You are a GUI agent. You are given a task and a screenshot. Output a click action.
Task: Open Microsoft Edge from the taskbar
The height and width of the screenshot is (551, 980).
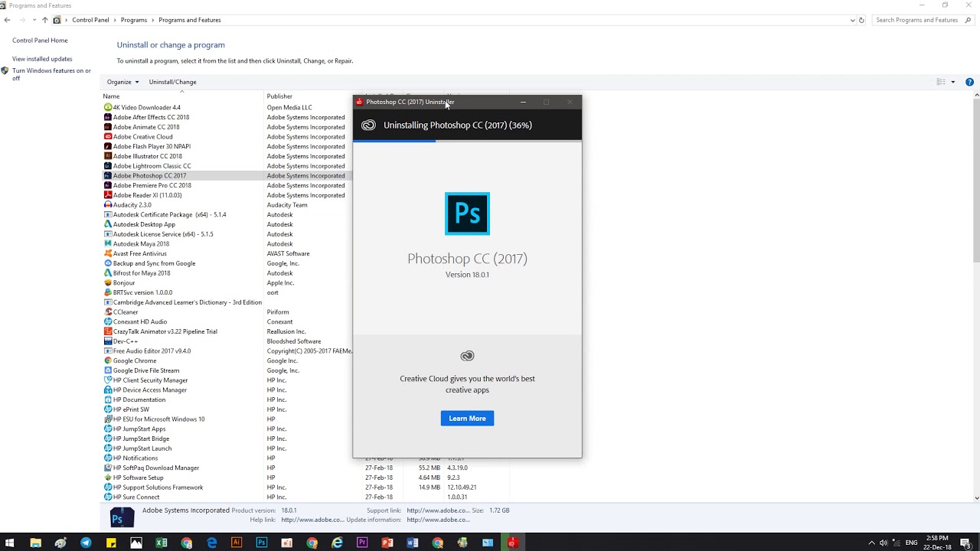click(x=212, y=543)
